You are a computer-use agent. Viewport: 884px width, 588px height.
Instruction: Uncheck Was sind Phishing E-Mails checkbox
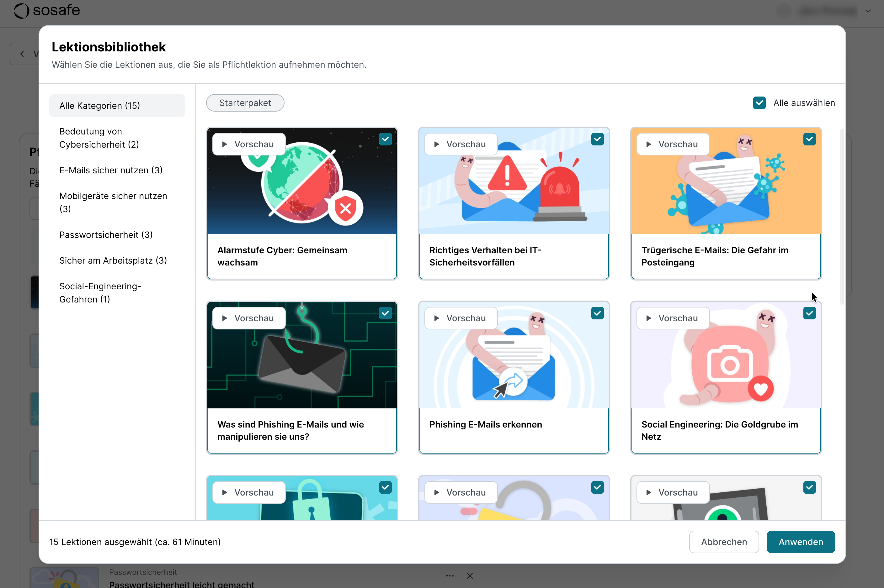[x=385, y=313]
